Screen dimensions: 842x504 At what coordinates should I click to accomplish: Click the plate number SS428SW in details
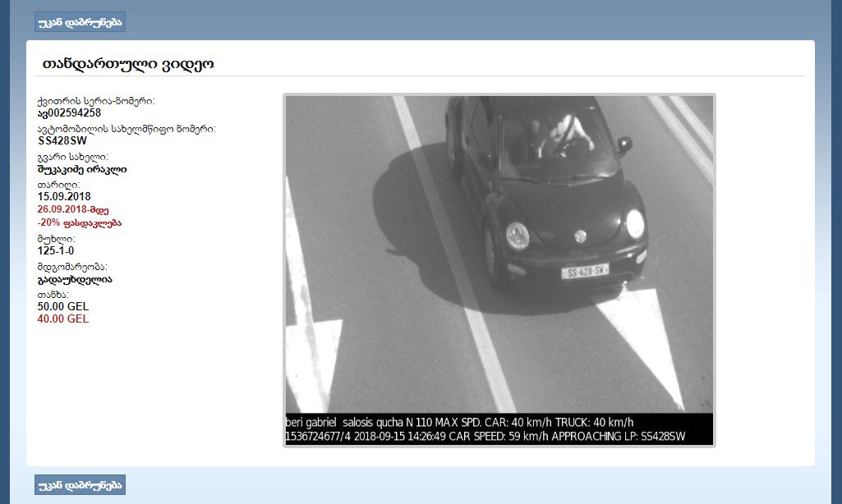click(62, 140)
